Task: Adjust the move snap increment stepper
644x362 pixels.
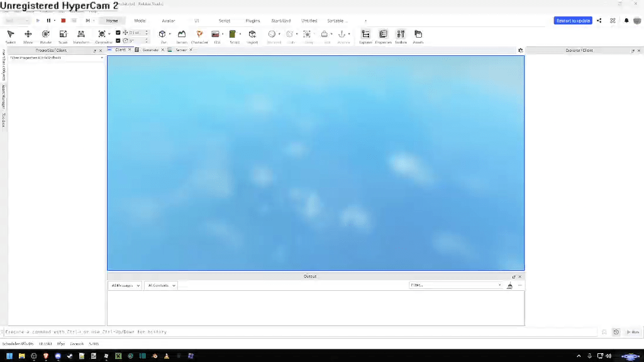Action: coord(147,33)
